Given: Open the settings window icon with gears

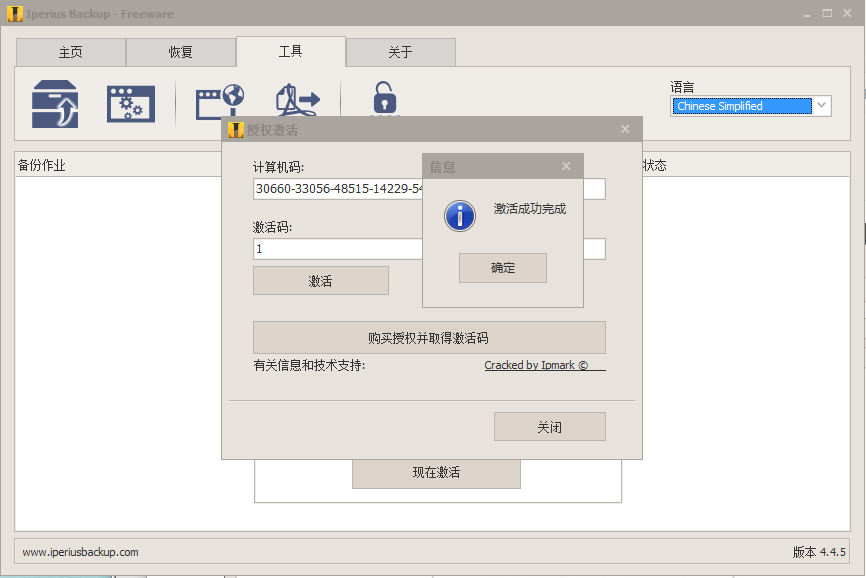Looking at the screenshot, I should pos(131,104).
